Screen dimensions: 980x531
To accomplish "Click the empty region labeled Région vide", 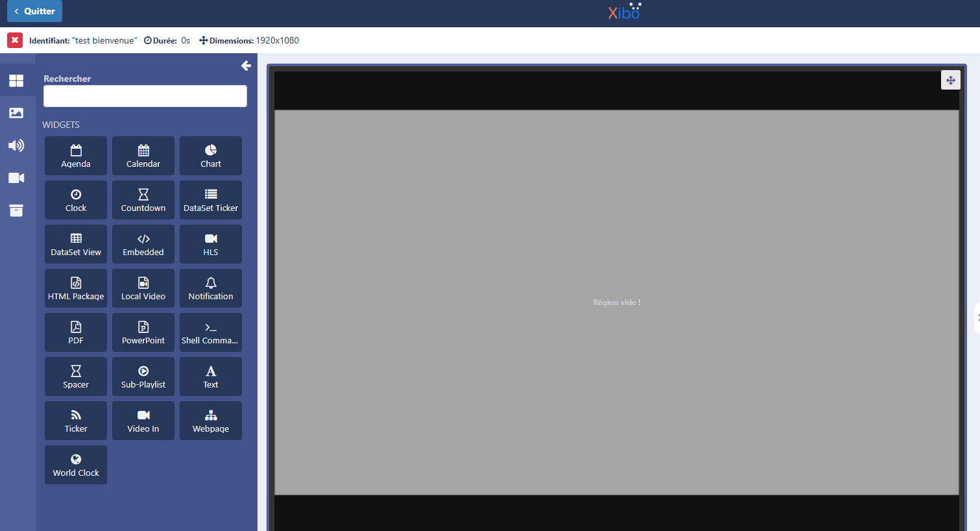I will [617, 303].
